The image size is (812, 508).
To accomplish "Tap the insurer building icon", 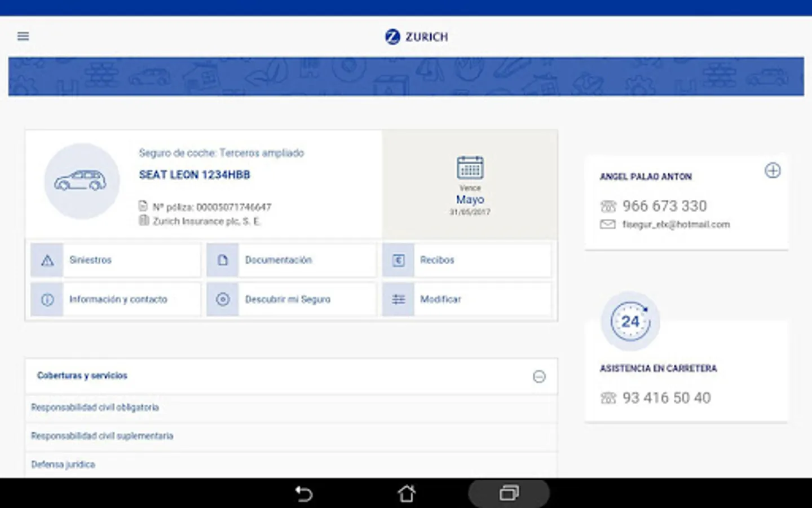I will (x=144, y=220).
